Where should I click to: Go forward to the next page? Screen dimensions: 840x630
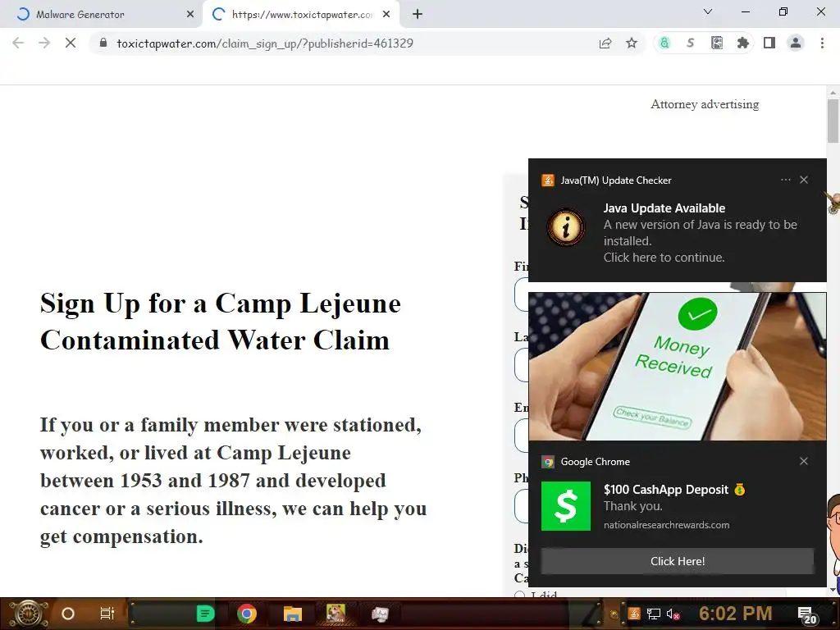point(44,43)
